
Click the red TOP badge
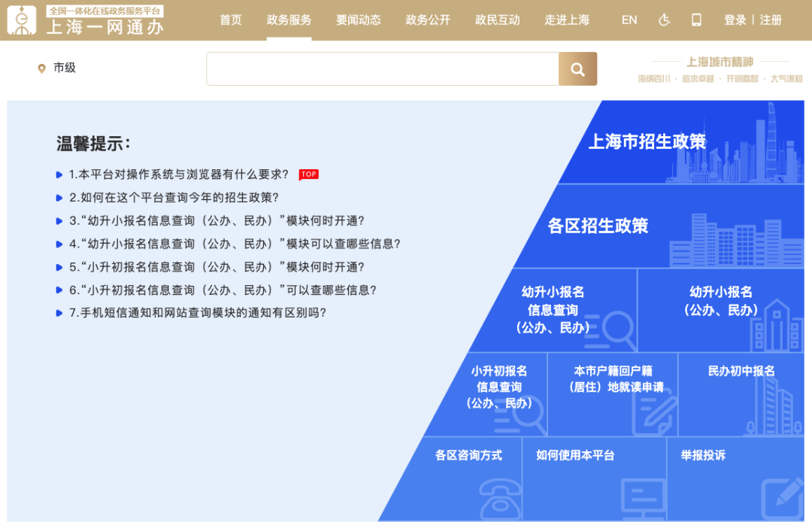(x=309, y=174)
